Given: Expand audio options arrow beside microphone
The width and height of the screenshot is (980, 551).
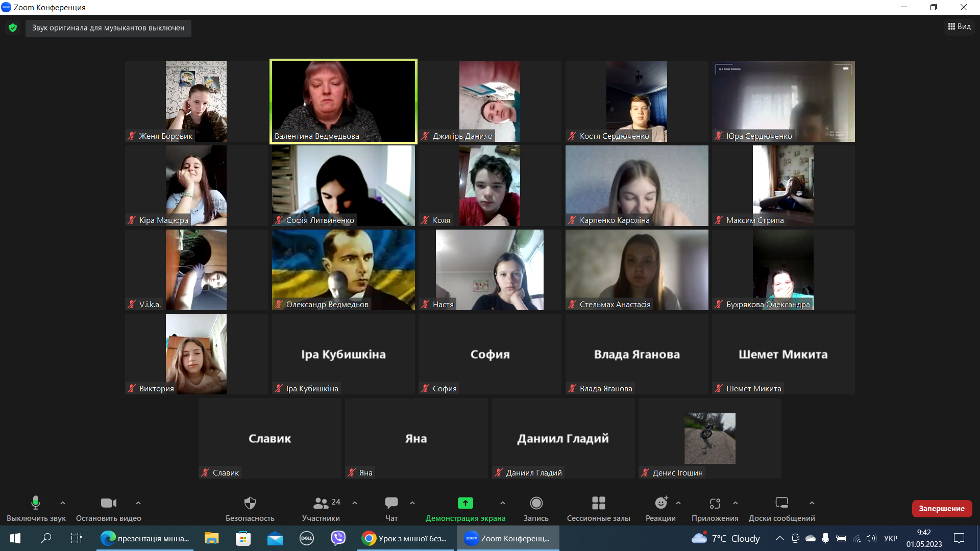Looking at the screenshot, I should pos(63,503).
